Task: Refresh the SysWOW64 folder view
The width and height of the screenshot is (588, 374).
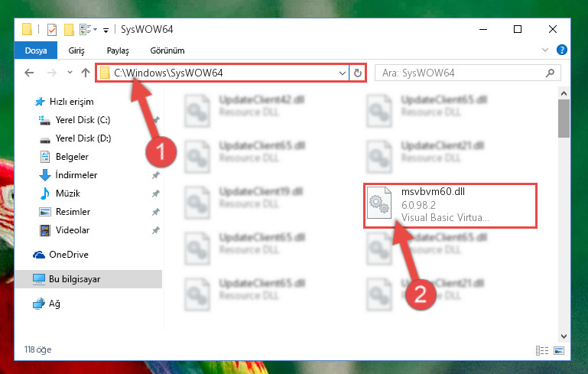Action: click(358, 73)
